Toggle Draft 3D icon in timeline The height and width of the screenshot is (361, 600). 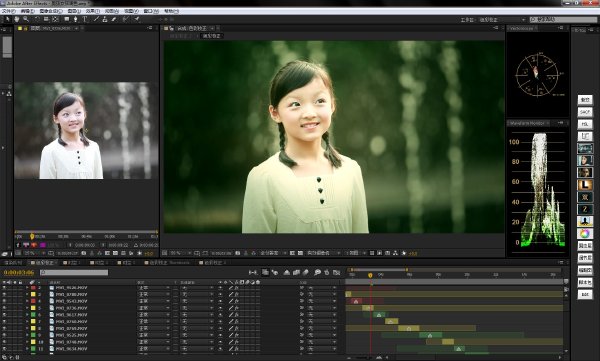[x=275, y=272]
